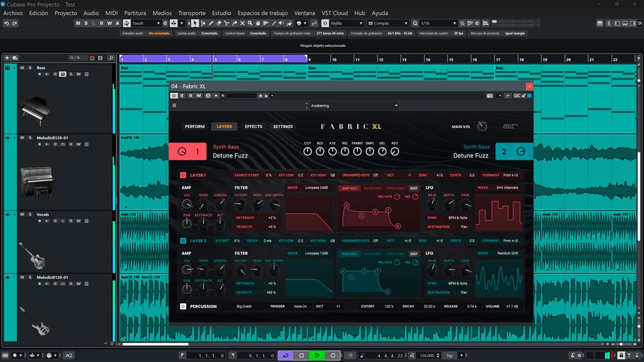Click Fabric XL snapshot camera icon

click(x=489, y=95)
